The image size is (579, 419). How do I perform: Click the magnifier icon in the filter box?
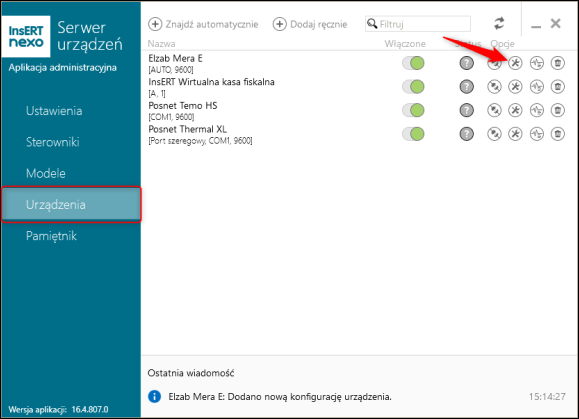coord(372,24)
